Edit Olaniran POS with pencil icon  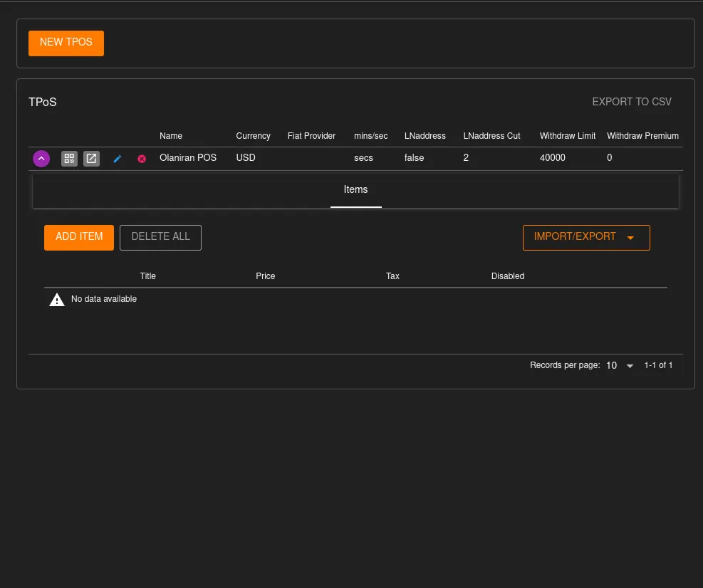tap(118, 159)
